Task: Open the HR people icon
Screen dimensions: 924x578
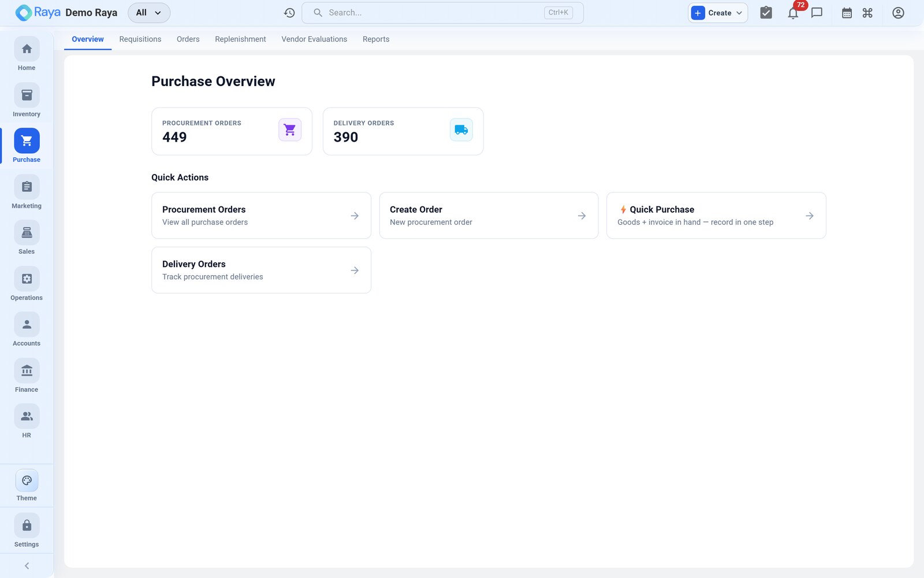Action: [x=27, y=417]
